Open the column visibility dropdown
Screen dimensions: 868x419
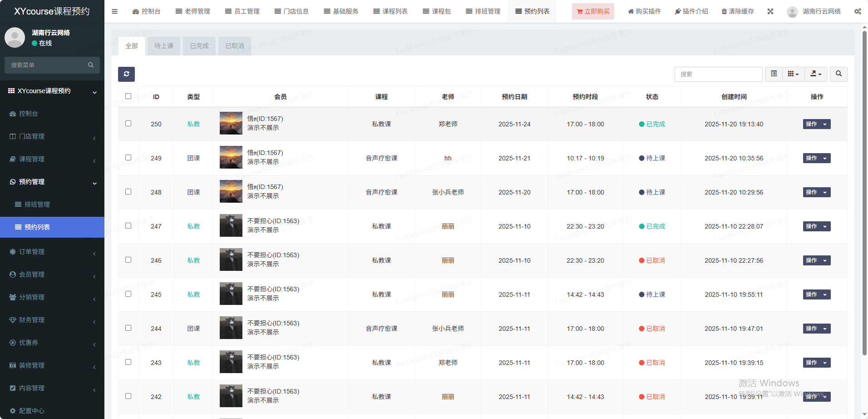click(x=793, y=74)
